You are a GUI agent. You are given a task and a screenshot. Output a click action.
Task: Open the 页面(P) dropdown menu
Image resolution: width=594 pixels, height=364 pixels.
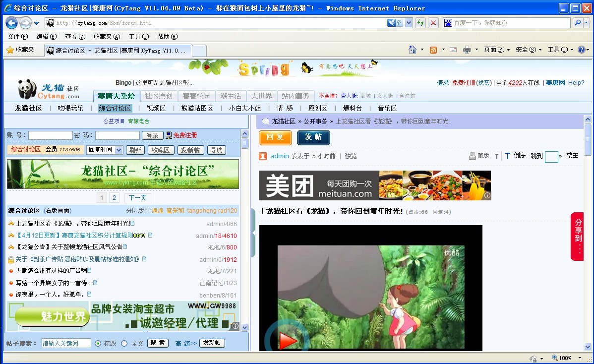point(497,50)
